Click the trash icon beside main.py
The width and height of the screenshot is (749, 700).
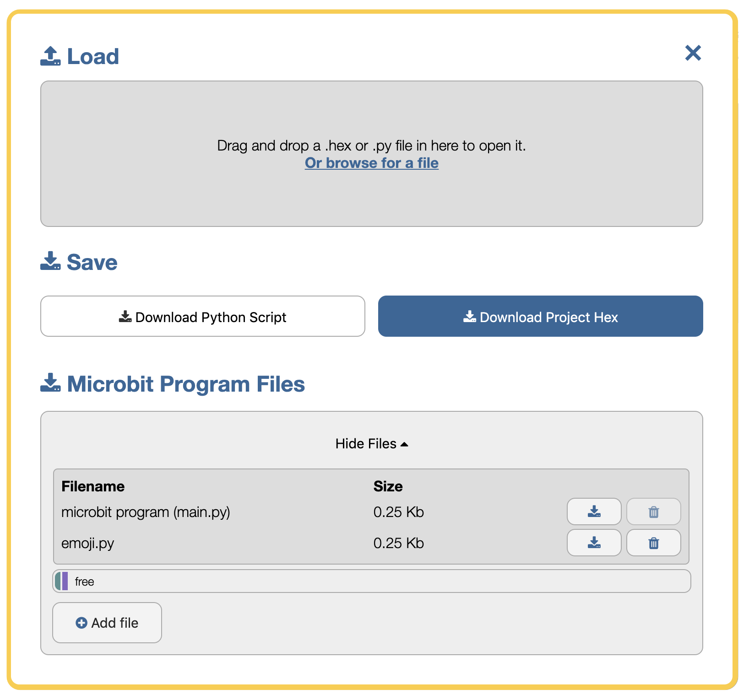[653, 512]
